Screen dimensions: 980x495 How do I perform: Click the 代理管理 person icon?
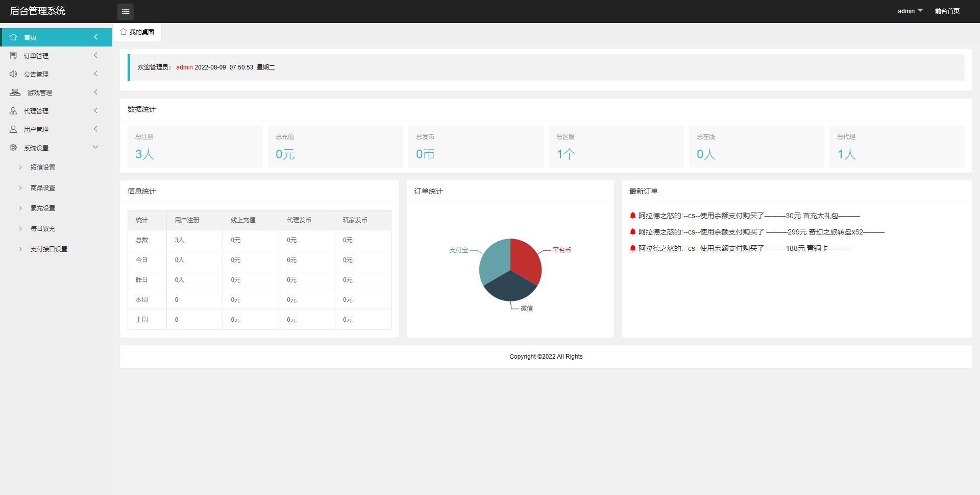click(14, 111)
